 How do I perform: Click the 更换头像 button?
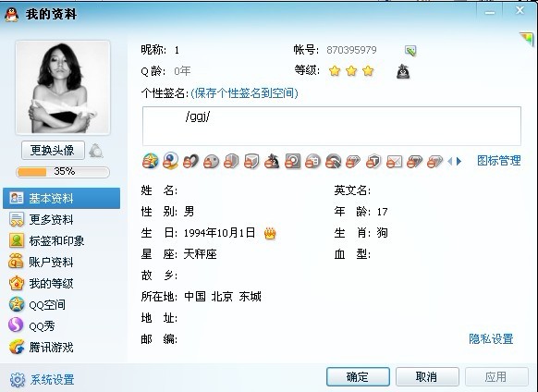point(53,150)
